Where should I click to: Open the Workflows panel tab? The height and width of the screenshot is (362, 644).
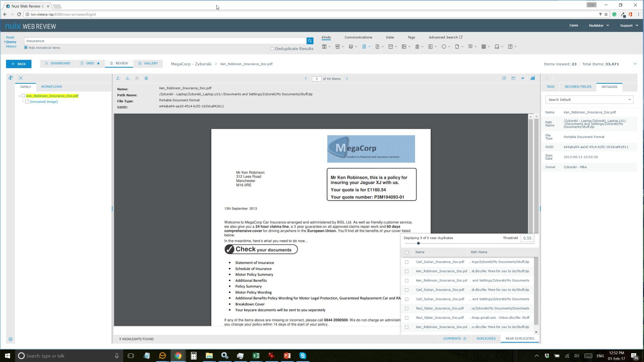tap(52, 86)
